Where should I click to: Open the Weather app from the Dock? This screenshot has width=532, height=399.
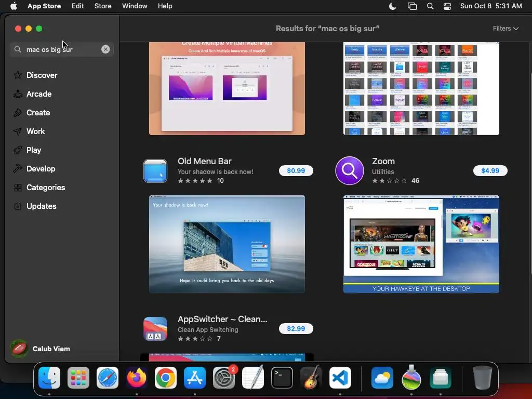click(382, 378)
